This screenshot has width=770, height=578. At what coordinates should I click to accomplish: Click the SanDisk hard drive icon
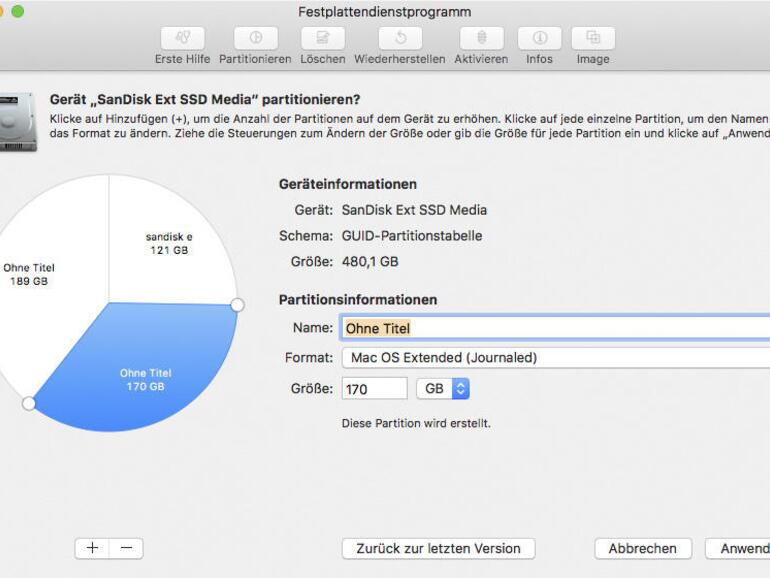pos(17,120)
